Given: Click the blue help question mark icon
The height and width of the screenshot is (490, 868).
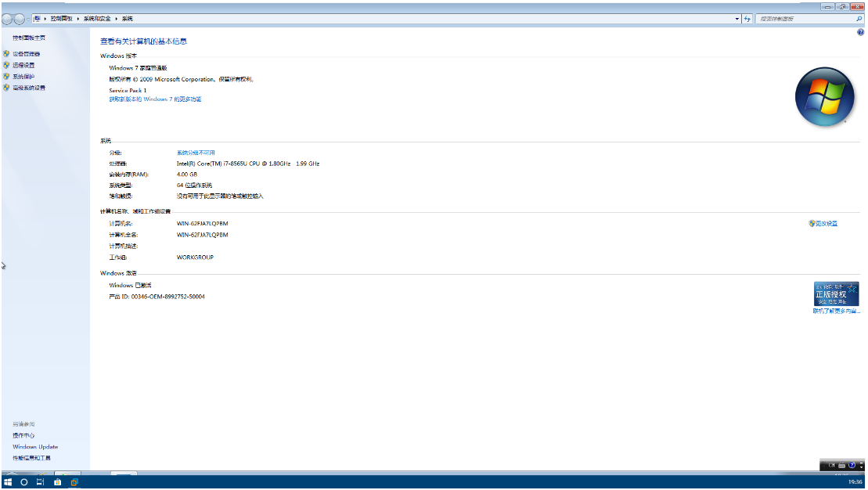Looking at the screenshot, I should click(x=861, y=32).
